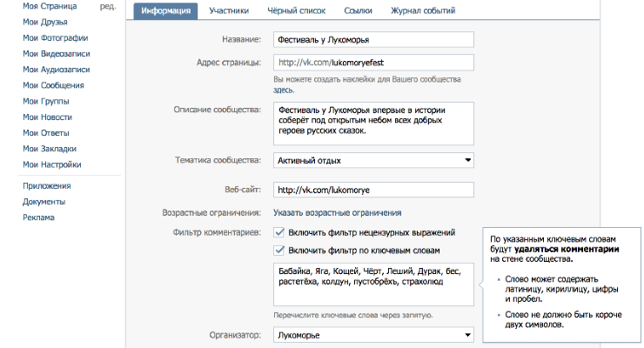Navigate to Мои Друзья
The image size is (644, 348).
coord(46,22)
